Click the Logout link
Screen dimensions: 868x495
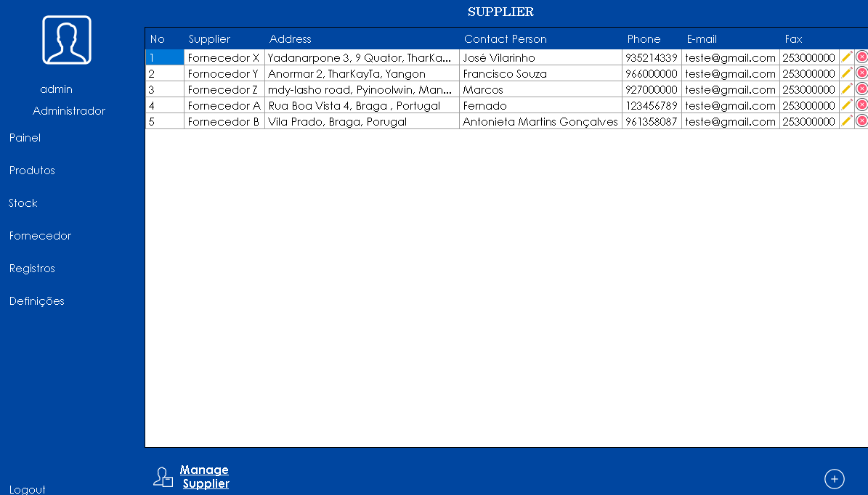pos(28,489)
